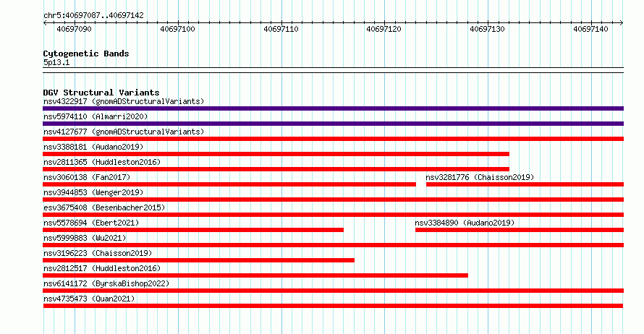Select the 5p13.1 band label
Image resolution: width=644 pixels, height=334 pixels.
56,62
